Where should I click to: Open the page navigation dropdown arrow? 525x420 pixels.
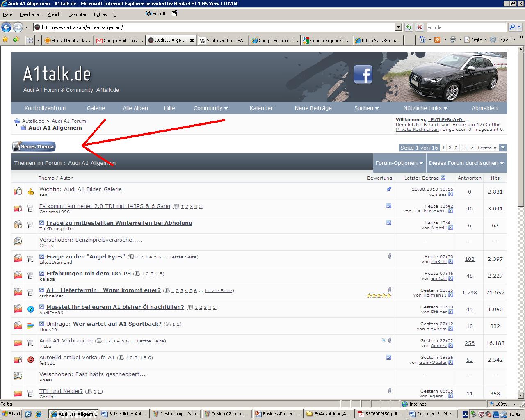503,148
